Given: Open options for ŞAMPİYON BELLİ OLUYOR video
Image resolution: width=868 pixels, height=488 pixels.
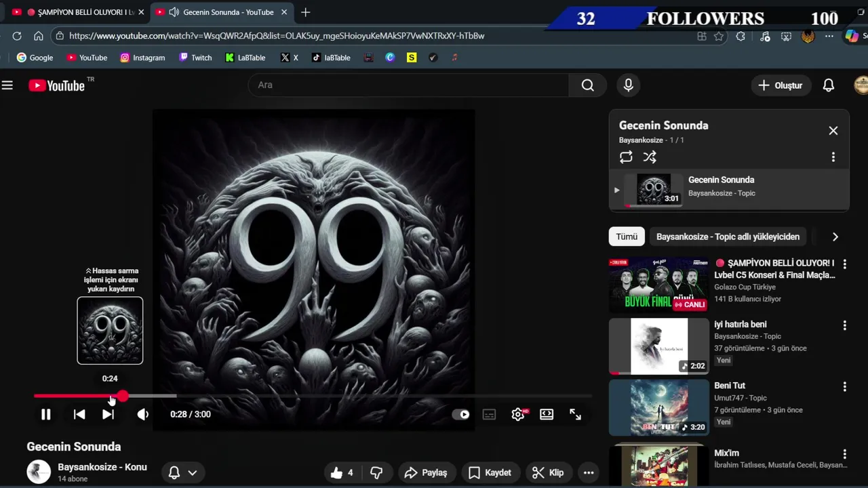Looking at the screenshot, I should coord(844,264).
